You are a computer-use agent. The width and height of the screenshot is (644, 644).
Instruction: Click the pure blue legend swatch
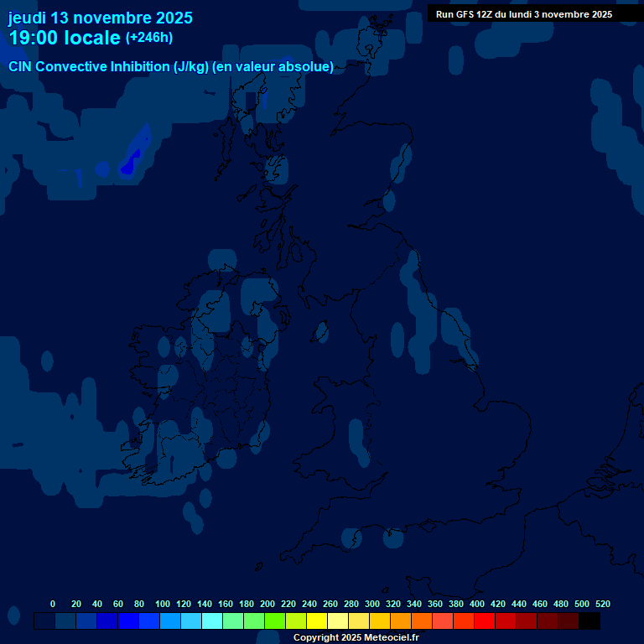(128, 621)
